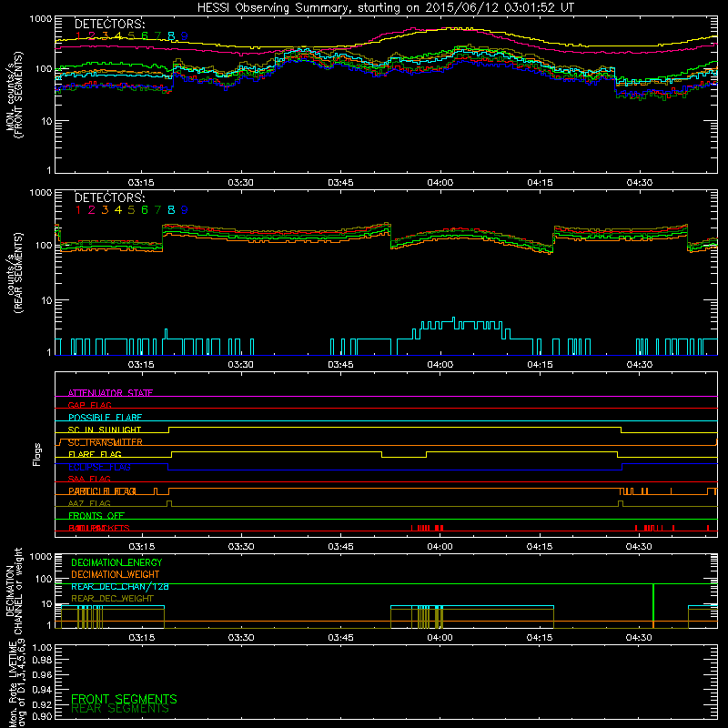Click the REAR_DEC_WEIGHT legend label
728x728 pixels.
click(112, 599)
